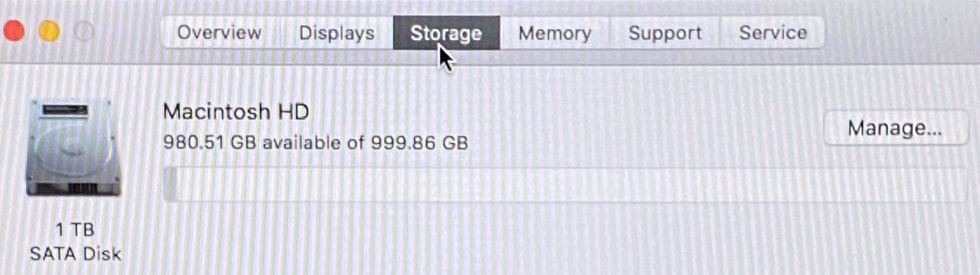Click the SATA Disk label

point(75,254)
